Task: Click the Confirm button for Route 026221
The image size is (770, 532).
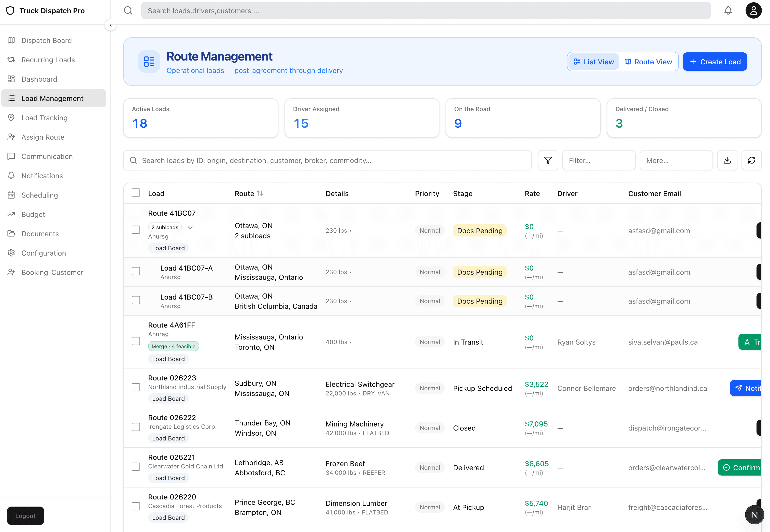Action: pos(740,468)
